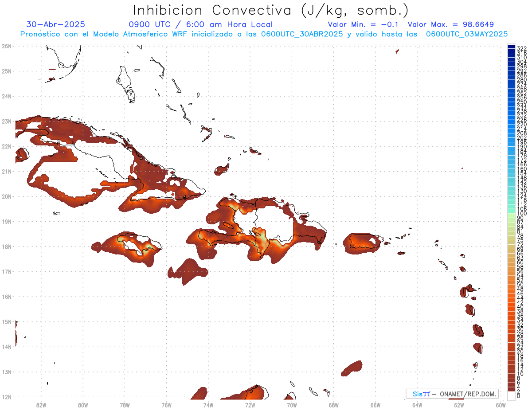Screen dimensions: 532x411
Task: Click the darkest blue swatch labeled 322
Action: pyautogui.click(x=511, y=47)
